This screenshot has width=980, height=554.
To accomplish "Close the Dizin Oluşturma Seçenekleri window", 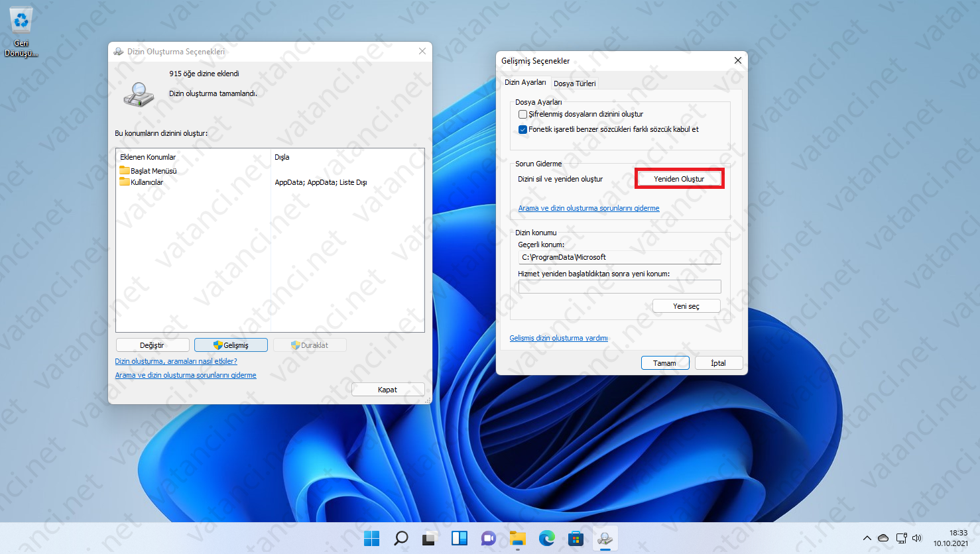I will [422, 51].
